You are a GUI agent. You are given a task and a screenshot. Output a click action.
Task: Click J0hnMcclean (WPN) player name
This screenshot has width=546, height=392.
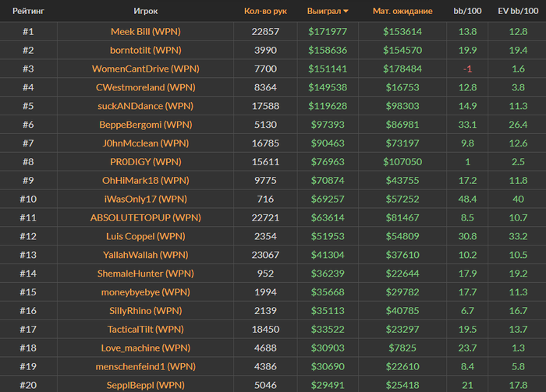[x=146, y=143]
